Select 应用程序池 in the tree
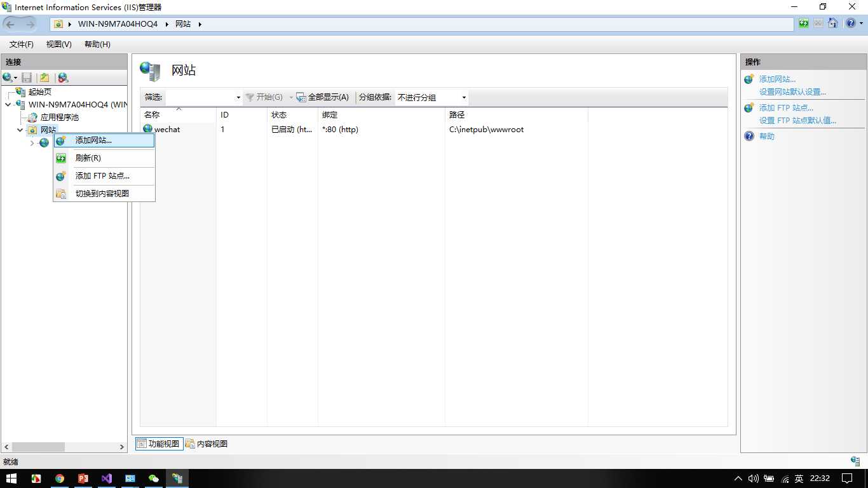 [x=59, y=118]
